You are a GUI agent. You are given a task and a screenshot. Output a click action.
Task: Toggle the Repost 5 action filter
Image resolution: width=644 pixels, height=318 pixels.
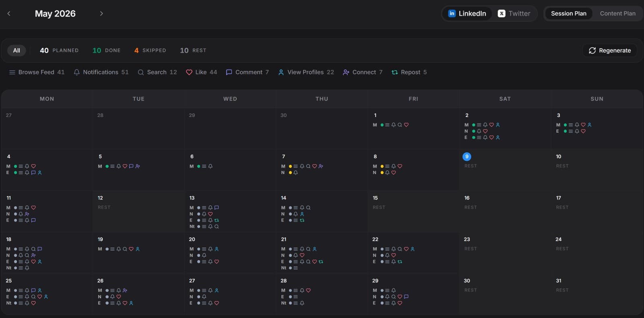409,72
